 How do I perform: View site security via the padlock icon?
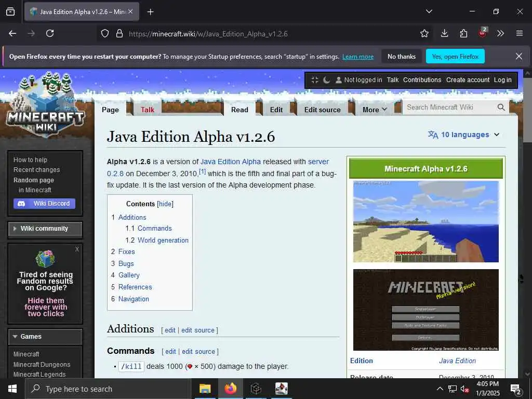click(x=119, y=33)
